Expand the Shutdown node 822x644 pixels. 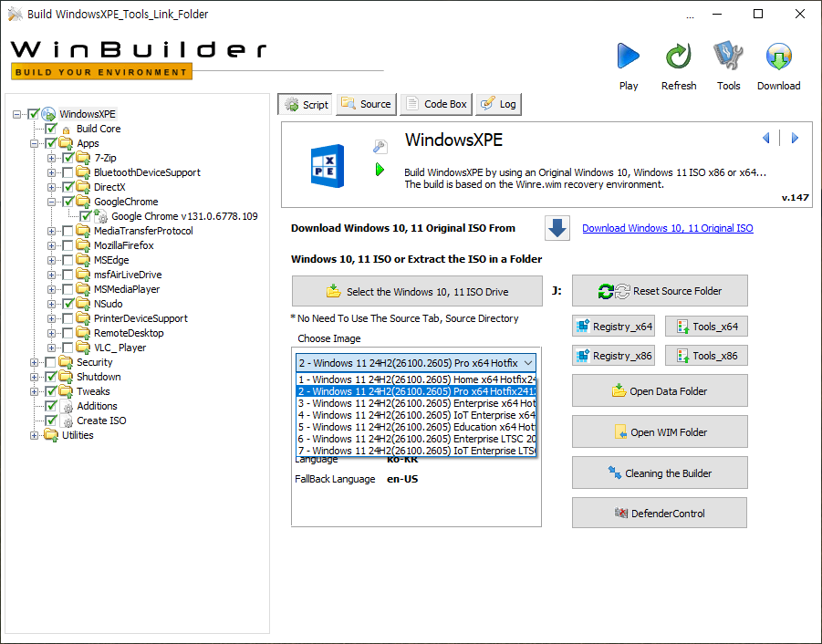tap(34, 377)
